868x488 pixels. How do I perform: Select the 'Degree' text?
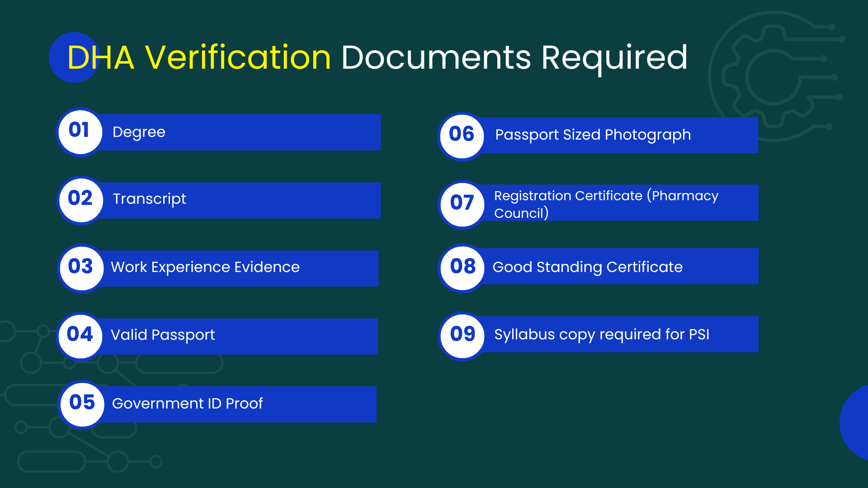[x=139, y=132]
